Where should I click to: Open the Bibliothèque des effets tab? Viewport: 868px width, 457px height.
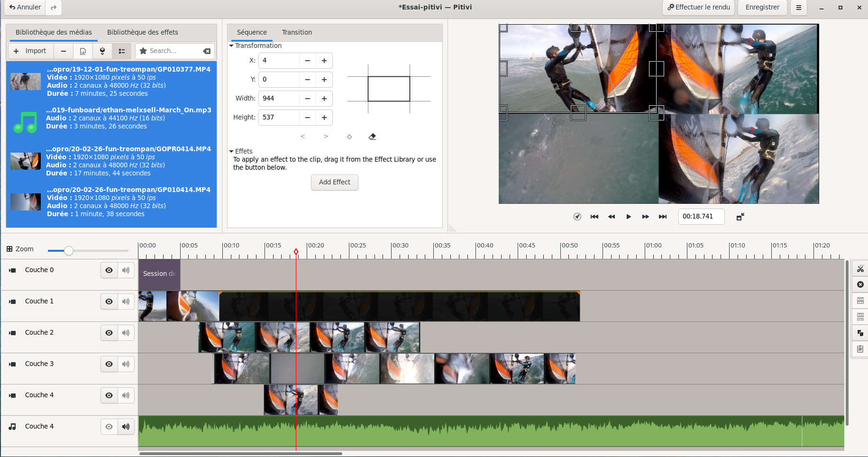[142, 32]
